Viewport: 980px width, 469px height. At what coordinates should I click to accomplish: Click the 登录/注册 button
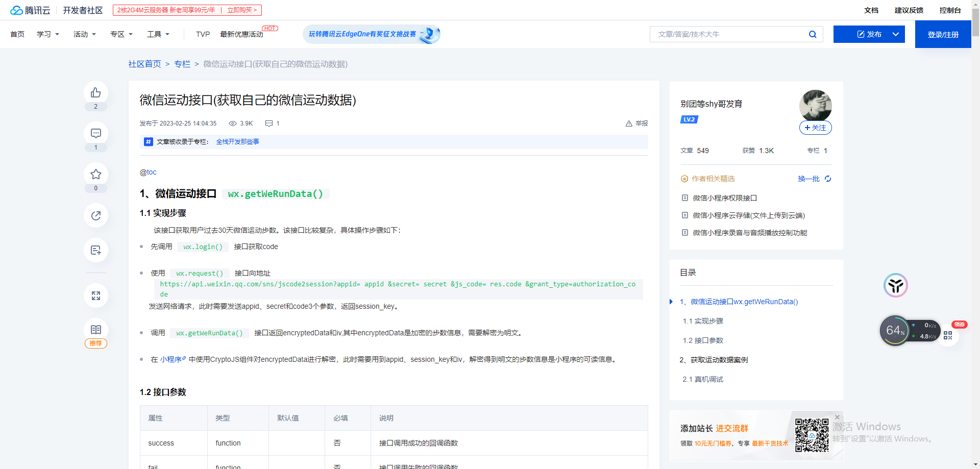click(943, 34)
